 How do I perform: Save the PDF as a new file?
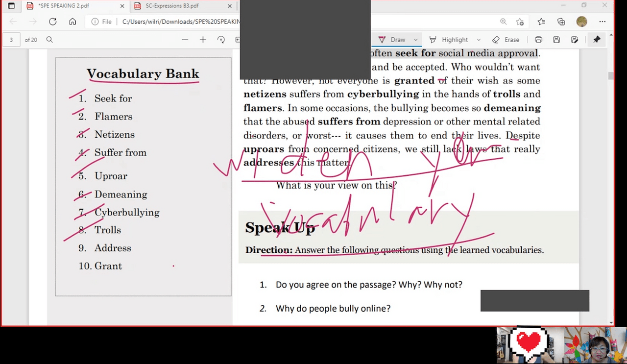(575, 40)
